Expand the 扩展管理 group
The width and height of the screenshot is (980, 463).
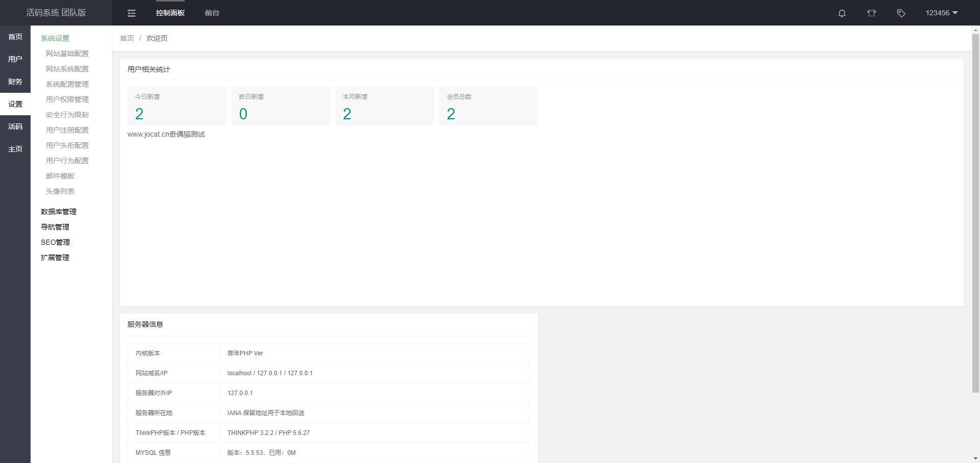click(x=55, y=258)
